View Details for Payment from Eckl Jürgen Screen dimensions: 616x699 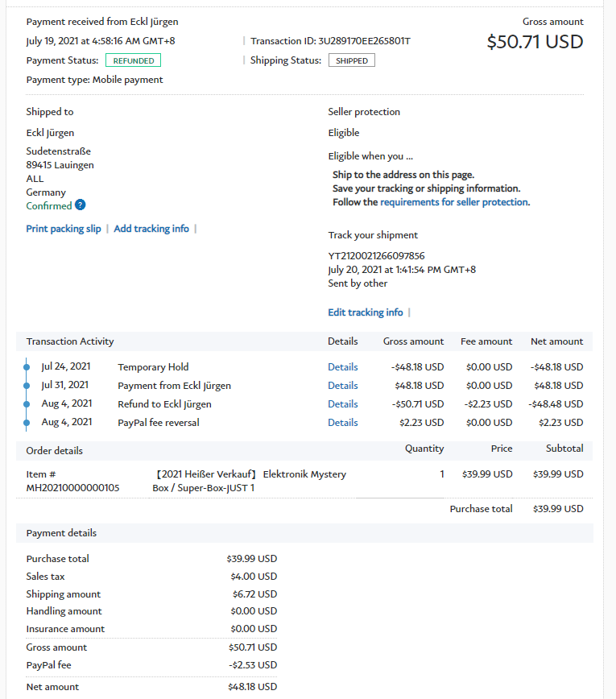point(342,386)
